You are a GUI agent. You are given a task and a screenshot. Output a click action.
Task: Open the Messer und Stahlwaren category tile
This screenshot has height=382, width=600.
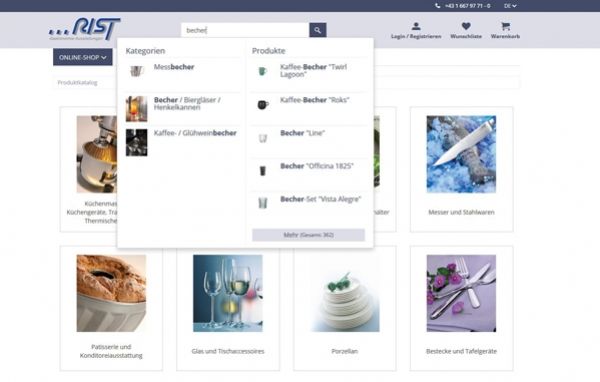(461, 169)
